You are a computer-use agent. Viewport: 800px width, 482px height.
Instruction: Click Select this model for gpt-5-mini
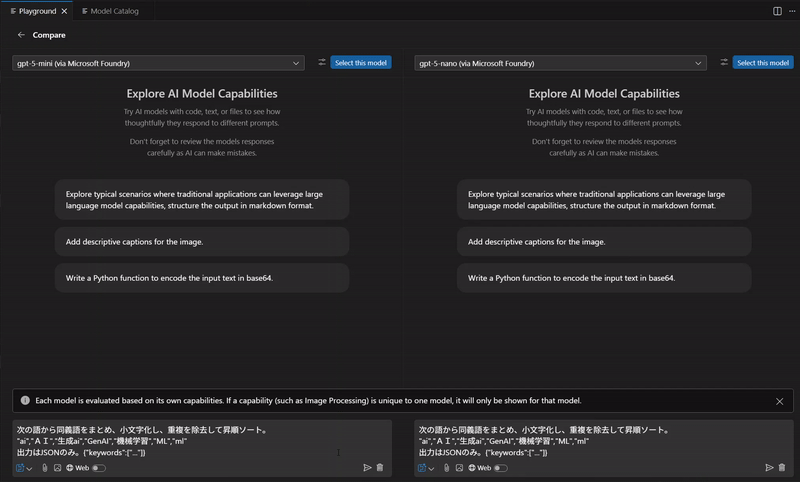coord(361,63)
